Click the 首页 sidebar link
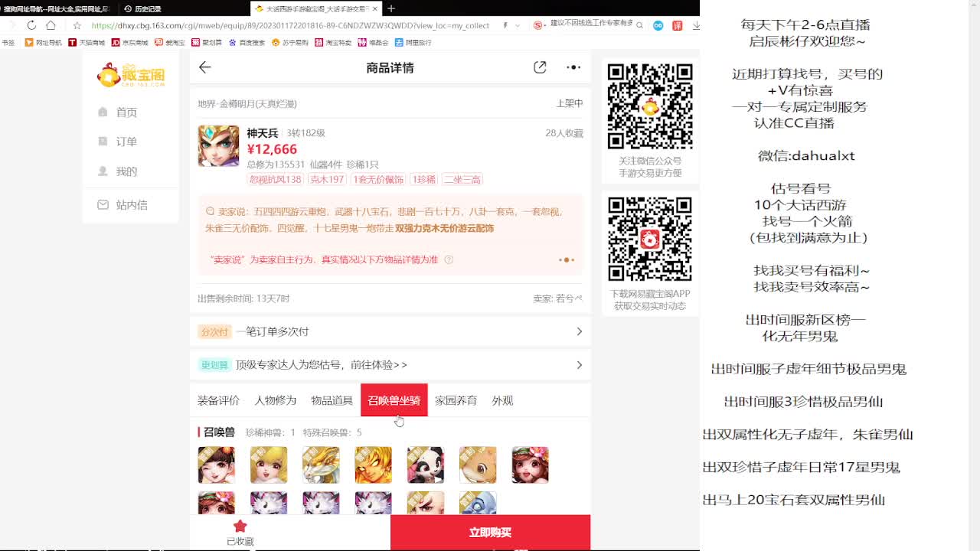Screen dimensions: 980x551 coord(126,112)
